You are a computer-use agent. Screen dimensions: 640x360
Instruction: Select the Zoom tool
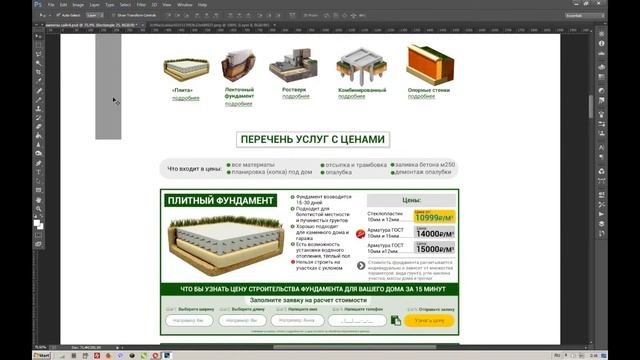38,209
